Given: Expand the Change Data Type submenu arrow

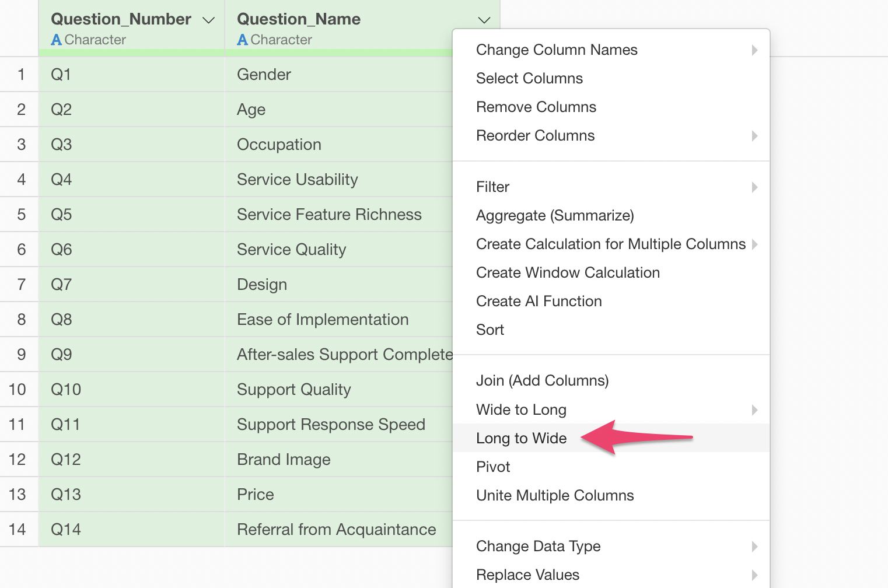Looking at the screenshot, I should [x=754, y=547].
